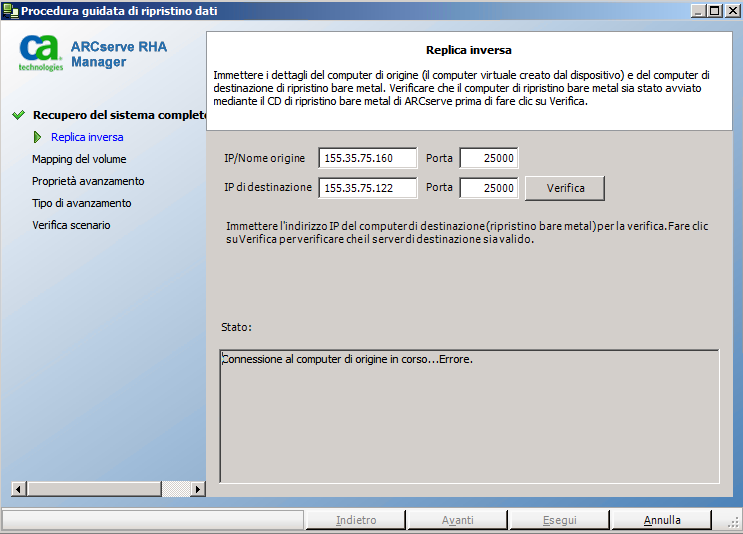The height and width of the screenshot is (534, 743).
Task: Select Replica inversa step in sidebar
Action: point(87,137)
